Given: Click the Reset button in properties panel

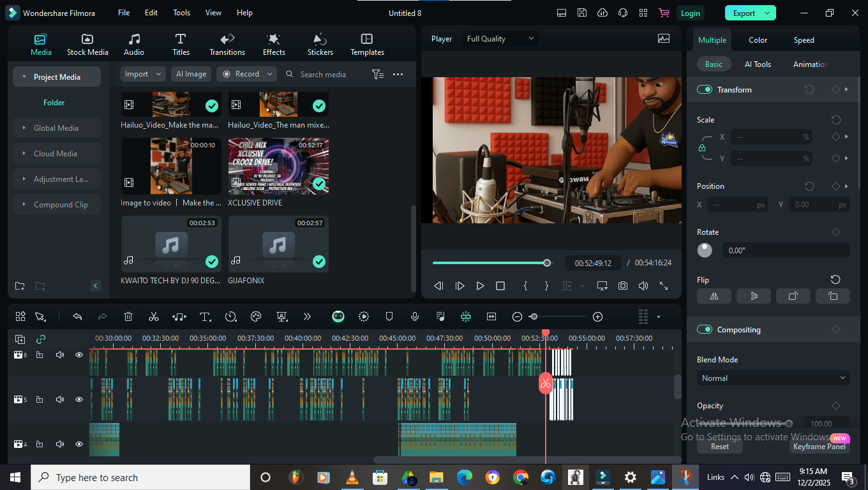Looking at the screenshot, I should click(x=720, y=447).
